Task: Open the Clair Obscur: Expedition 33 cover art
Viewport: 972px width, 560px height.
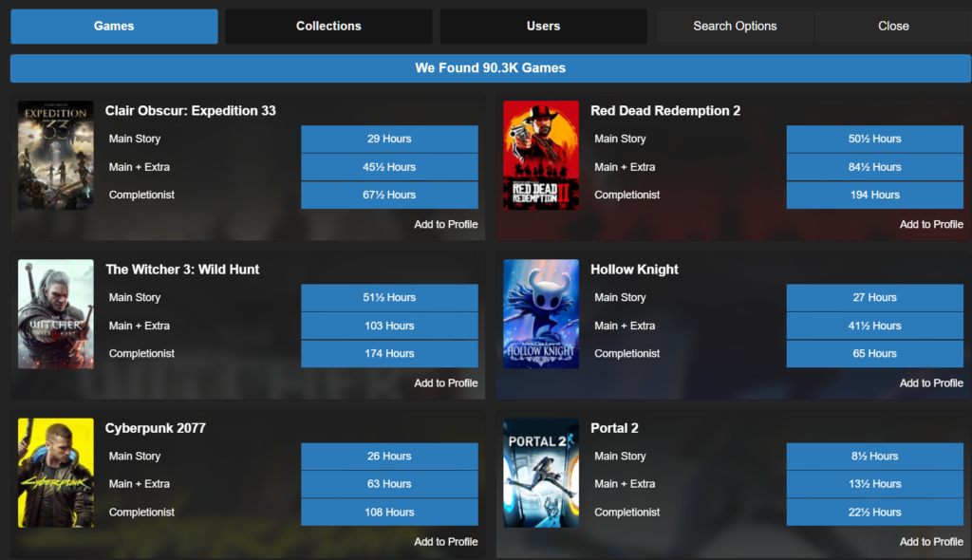Action: pyautogui.click(x=55, y=156)
